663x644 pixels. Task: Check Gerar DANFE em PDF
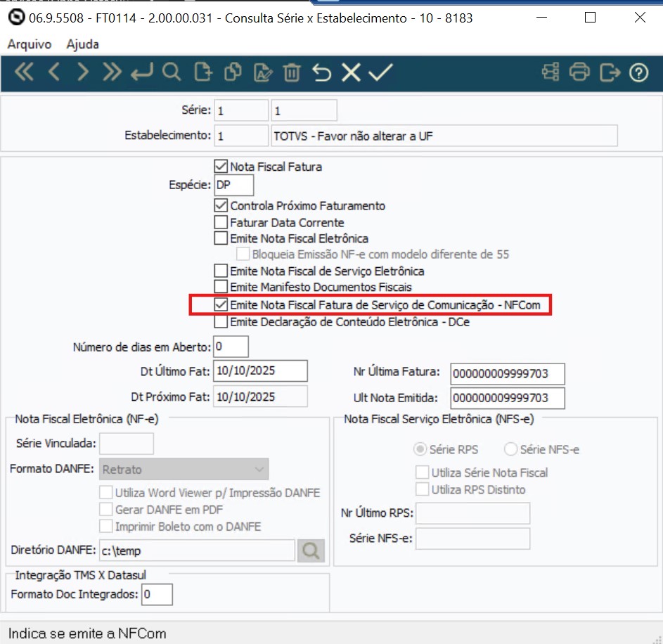pos(105,509)
